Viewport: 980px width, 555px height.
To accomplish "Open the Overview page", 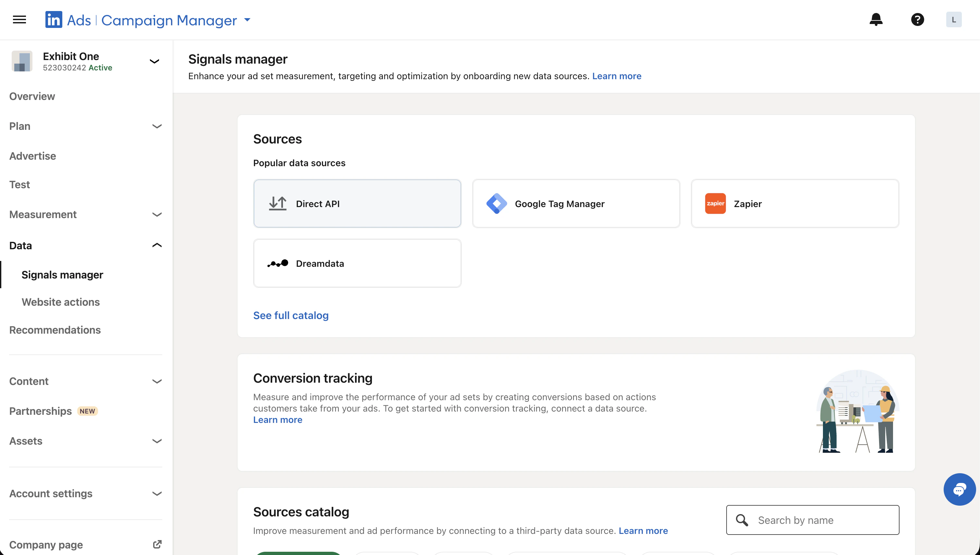I will click(x=32, y=96).
